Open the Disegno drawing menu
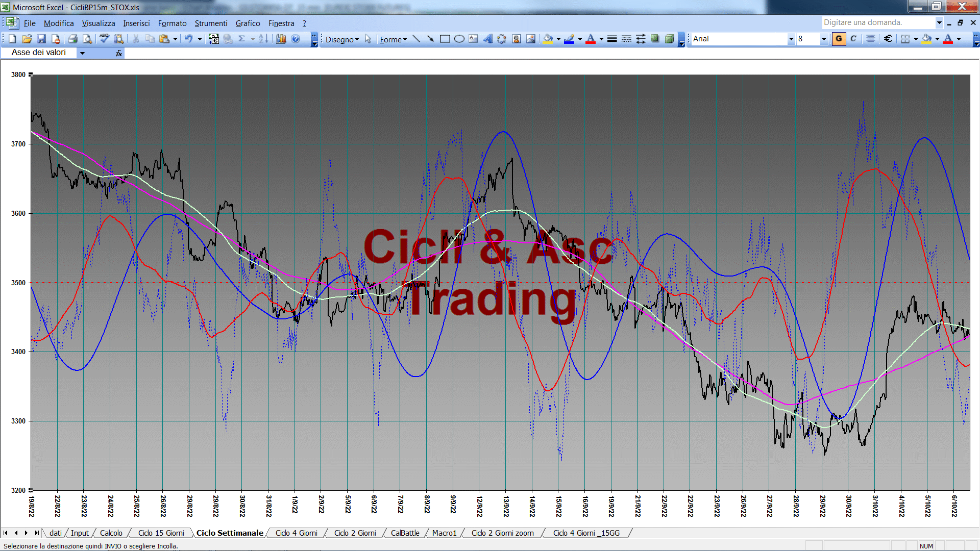The height and width of the screenshot is (551, 980). [342, 39]
